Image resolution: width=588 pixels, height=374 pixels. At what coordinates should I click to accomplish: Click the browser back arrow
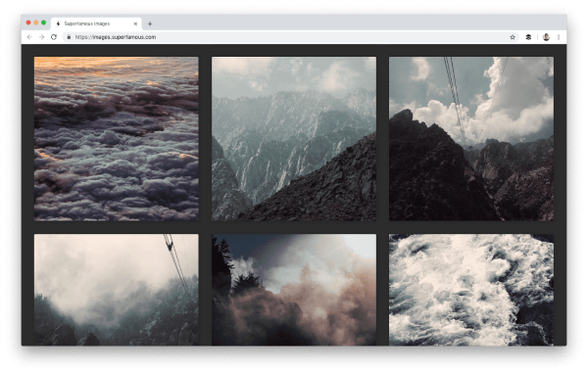coord(29,37)
